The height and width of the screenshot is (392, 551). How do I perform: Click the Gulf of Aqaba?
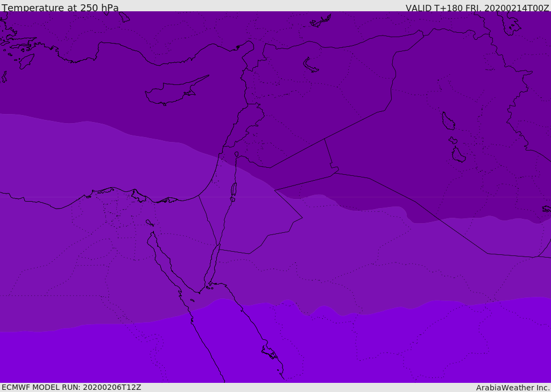213,265
